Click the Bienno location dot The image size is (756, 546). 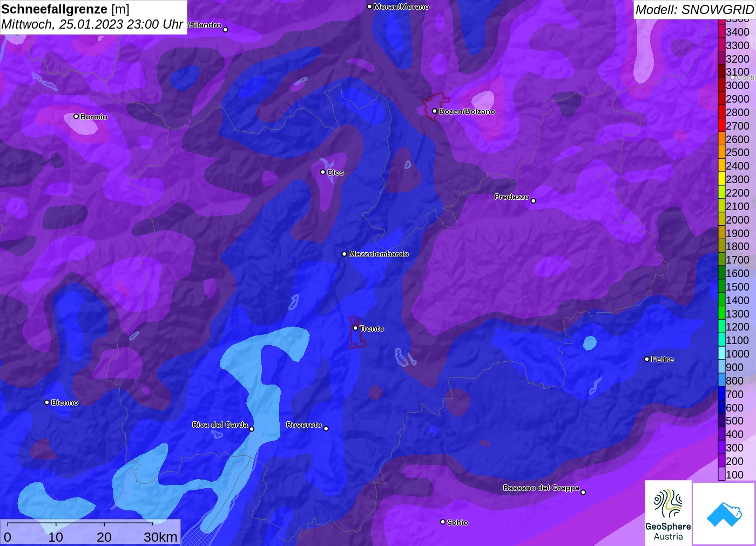coord(47,402)
